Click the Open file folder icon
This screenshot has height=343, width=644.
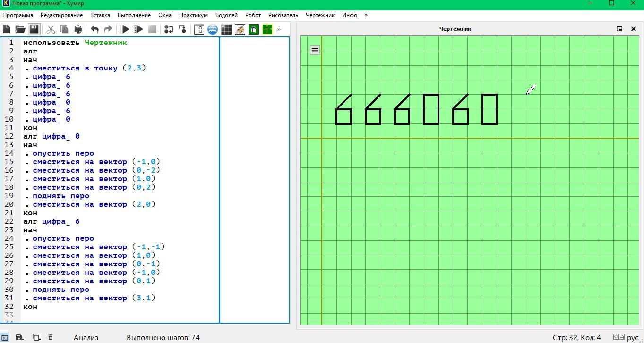(x=20, y=29)
